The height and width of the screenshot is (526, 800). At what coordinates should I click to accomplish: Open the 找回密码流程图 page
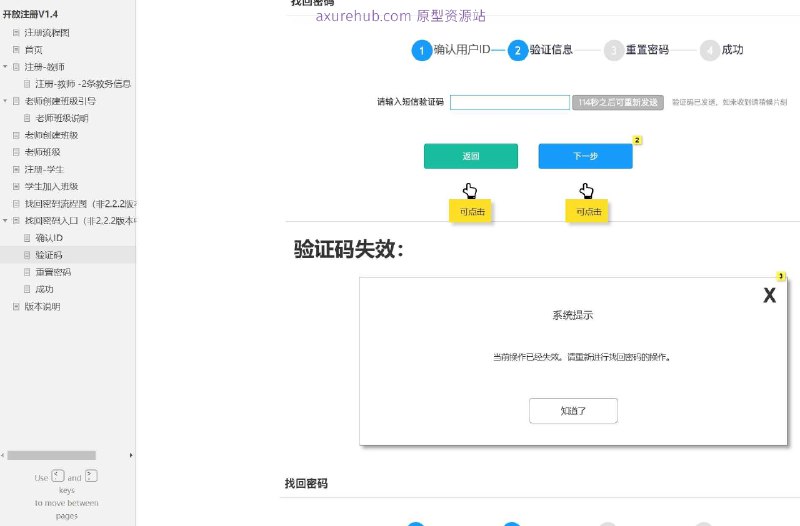pyautogui.click(x=80, y=204)
